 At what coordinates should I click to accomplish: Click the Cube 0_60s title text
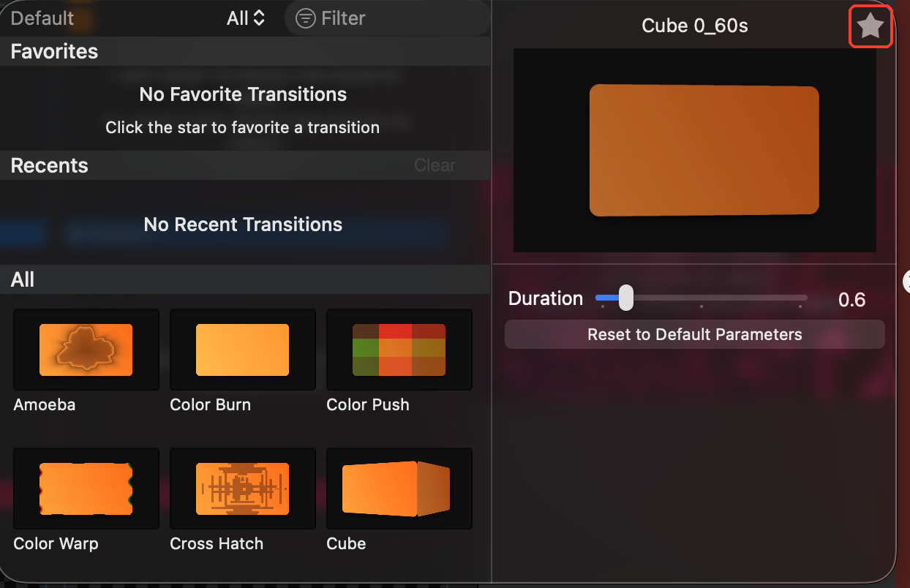tap(695, 26)
